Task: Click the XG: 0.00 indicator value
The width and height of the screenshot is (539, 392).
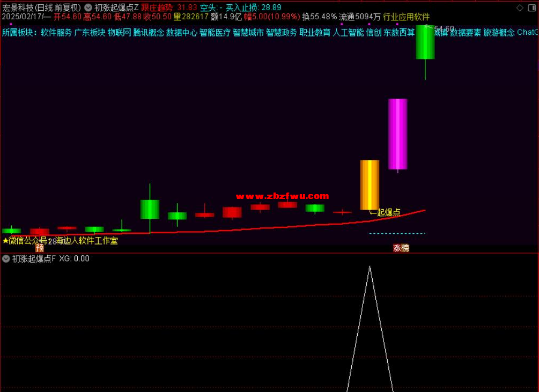Action: pyautogui.click(x=74, y=258)
